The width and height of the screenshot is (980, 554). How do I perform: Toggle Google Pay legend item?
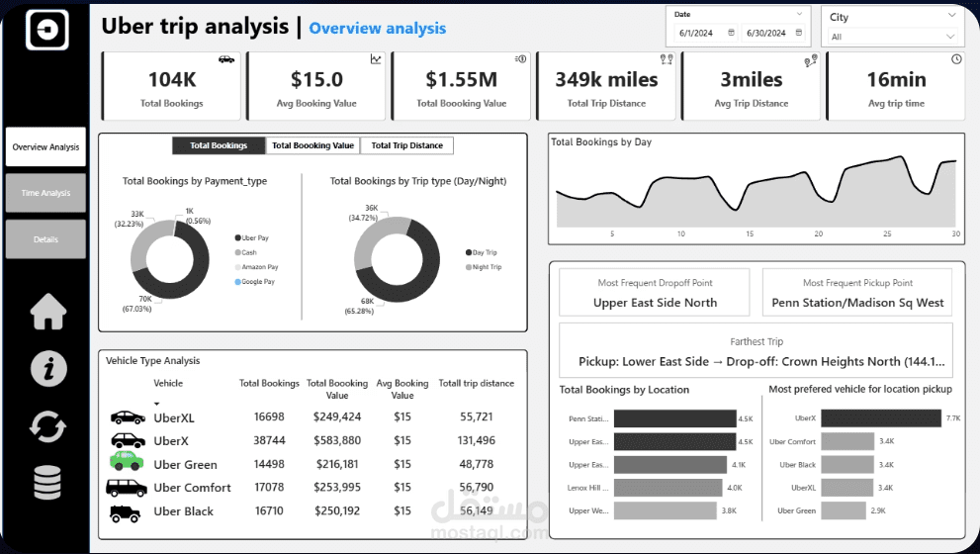tap(255, 282)
